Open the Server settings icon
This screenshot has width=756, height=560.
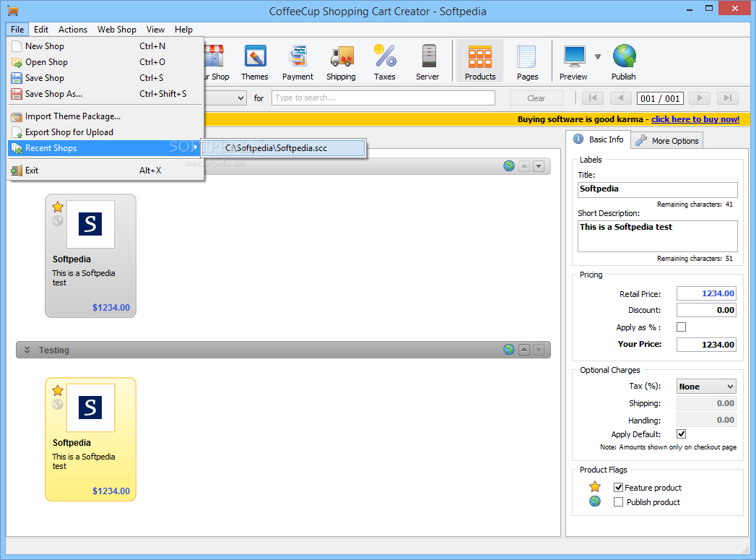coord(427,61)
